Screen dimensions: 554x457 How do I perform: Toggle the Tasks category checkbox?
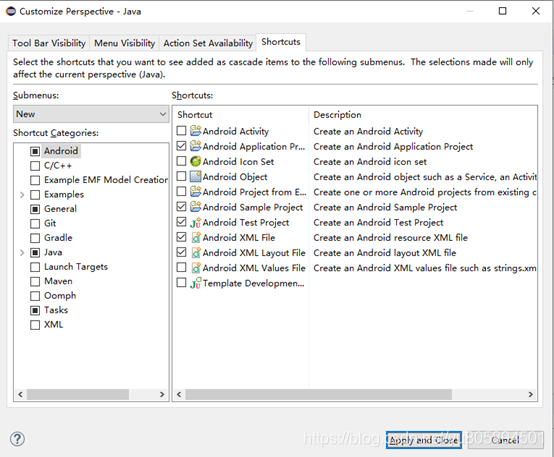point(35,311)
